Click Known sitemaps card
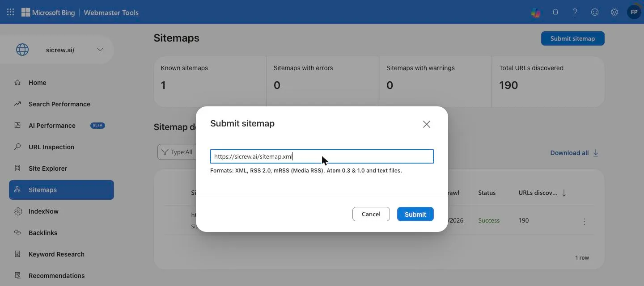 [210, 81]
